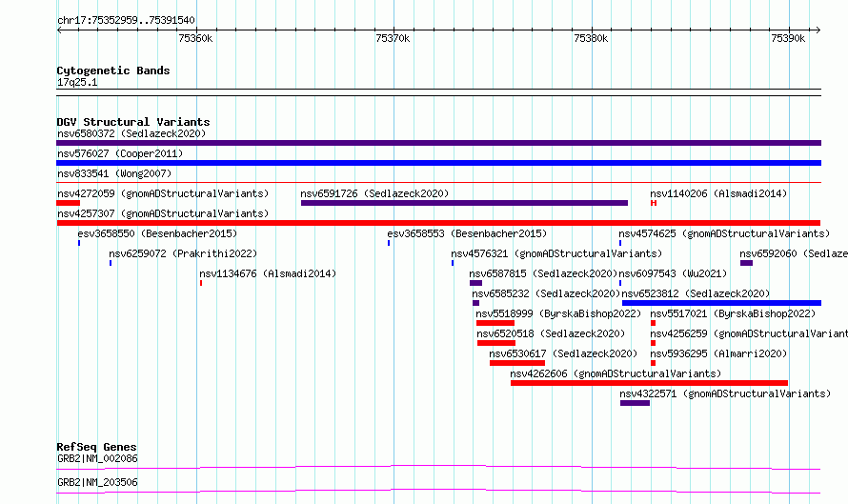
Task: Click red tick under nsv1134676
Action: point(201,283)
